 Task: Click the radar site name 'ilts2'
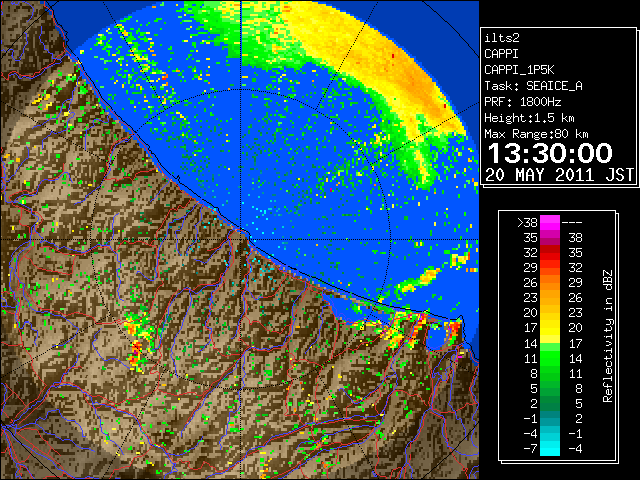[502, 38]
